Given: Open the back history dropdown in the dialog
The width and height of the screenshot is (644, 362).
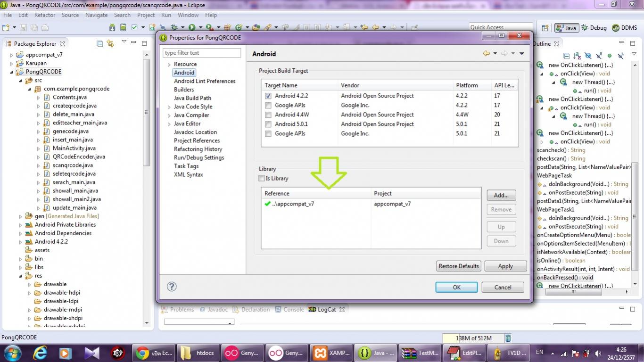Looking at the screenshot, I should (x=495, y=53).
